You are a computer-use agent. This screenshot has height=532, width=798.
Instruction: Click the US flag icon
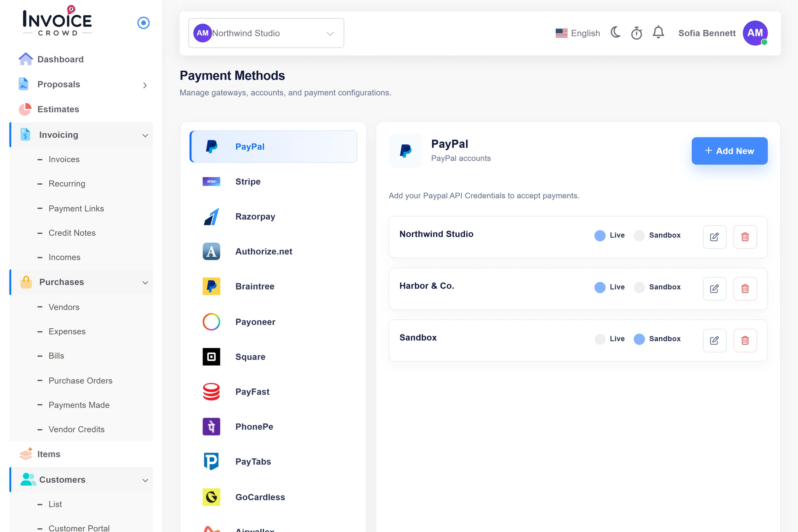561,33
